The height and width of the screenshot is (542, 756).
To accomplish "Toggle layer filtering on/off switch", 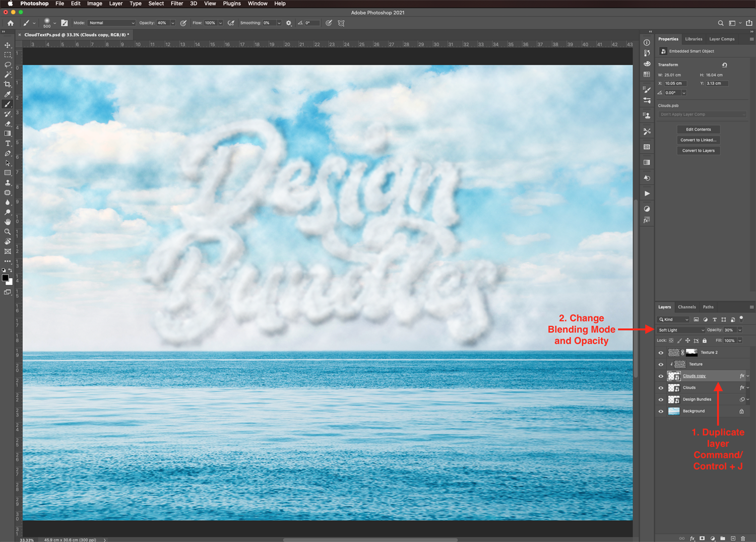I will point(741,318).
